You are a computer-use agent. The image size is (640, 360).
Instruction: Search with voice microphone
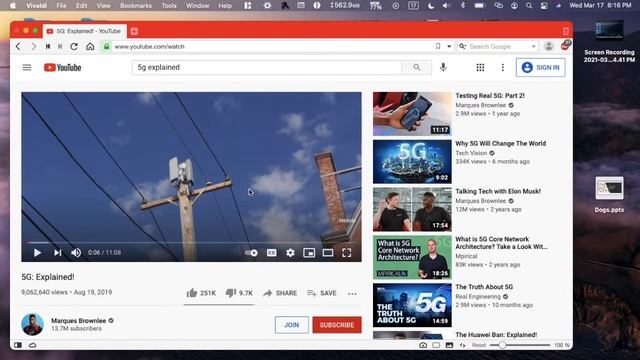tap(443, 67)
